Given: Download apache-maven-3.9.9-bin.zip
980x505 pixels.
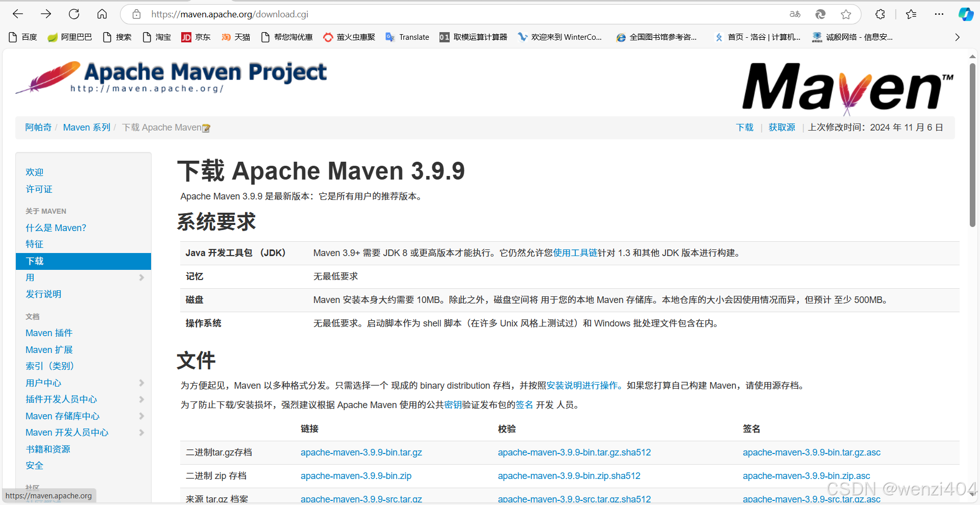Looking at the screenshot, I should tap(356, 475).
